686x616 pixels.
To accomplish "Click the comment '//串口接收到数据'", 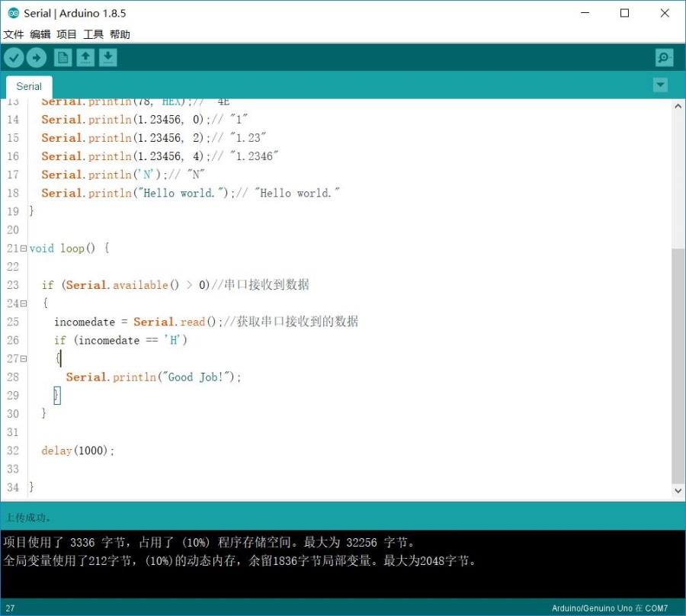I will (261, 285).
